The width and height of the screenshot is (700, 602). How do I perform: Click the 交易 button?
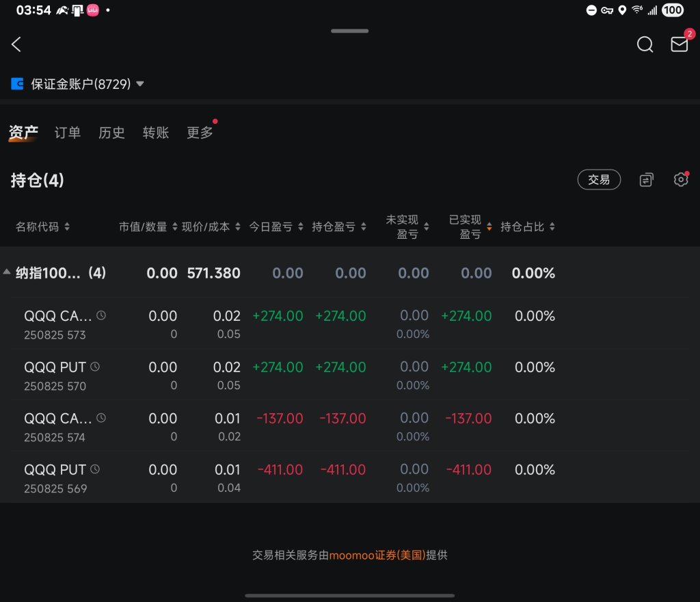(x=599, y=179)
